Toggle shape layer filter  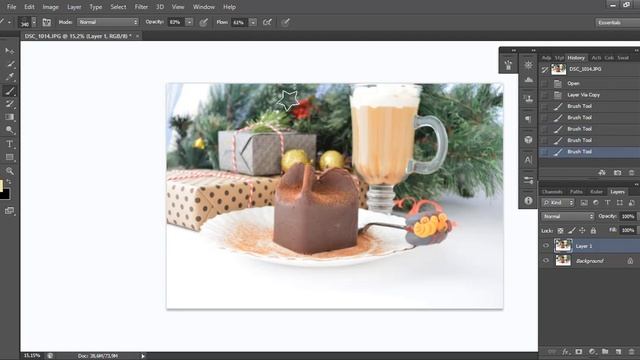(620, 203)
